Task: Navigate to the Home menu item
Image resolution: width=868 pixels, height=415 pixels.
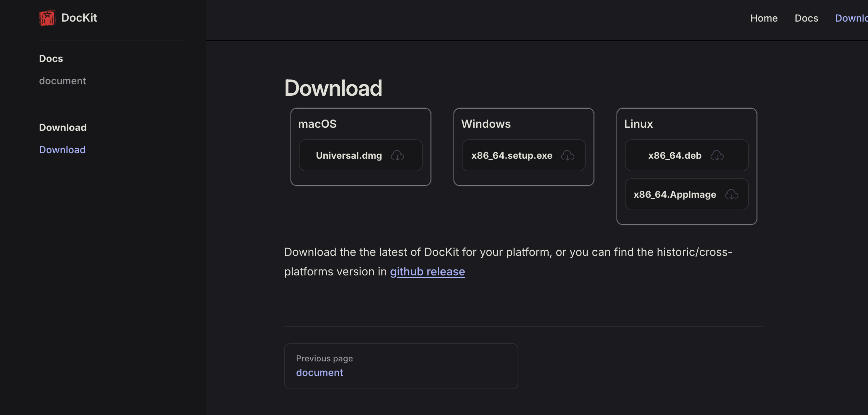Action: (x=764, y=18)
